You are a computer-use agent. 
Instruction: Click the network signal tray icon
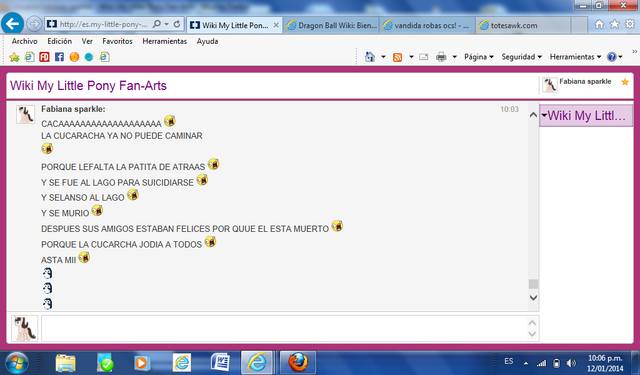(x=541, y=363)
